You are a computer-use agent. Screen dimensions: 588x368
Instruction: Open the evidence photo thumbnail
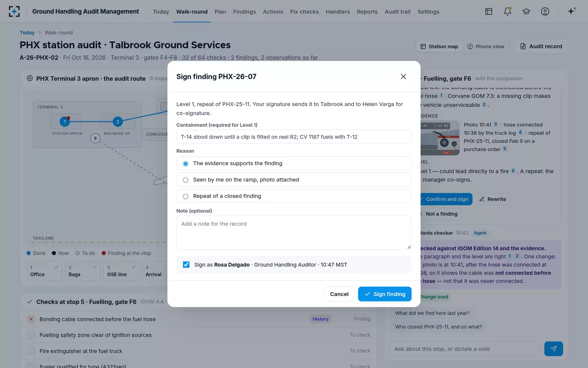click(439, 137)
